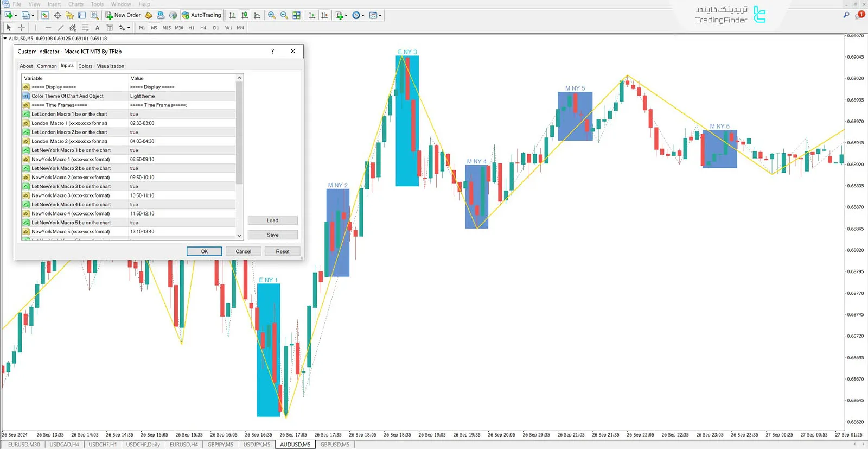This screenshot has width=868, height=449.
Task: Open the Visualization tab
Action: [110, 66]
